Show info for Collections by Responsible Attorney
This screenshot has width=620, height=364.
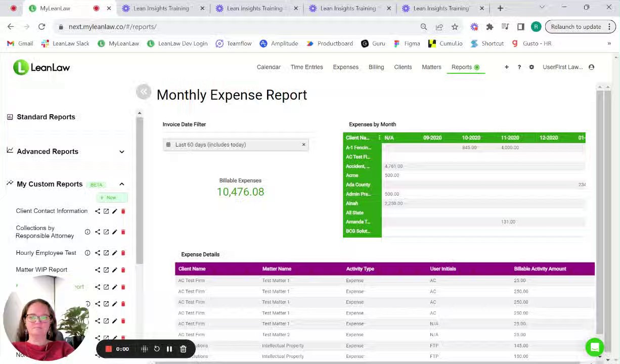87,232
